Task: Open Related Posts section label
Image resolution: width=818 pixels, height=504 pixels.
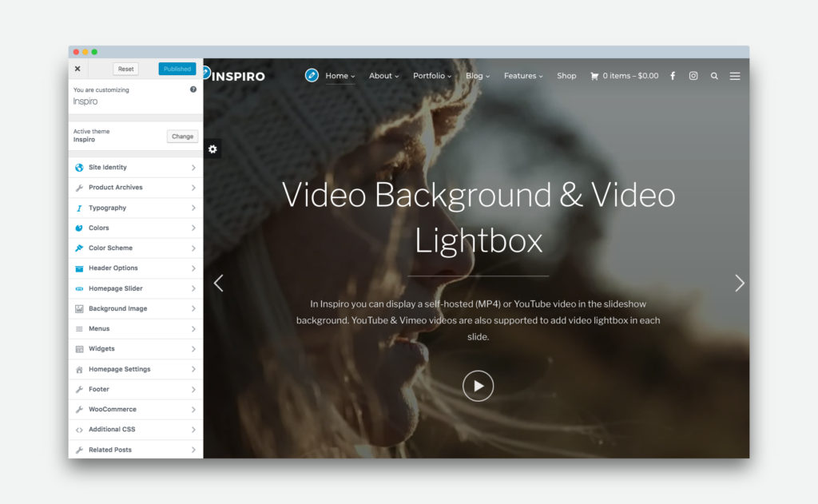Action: pyautogui.click(x=110, y=450)
